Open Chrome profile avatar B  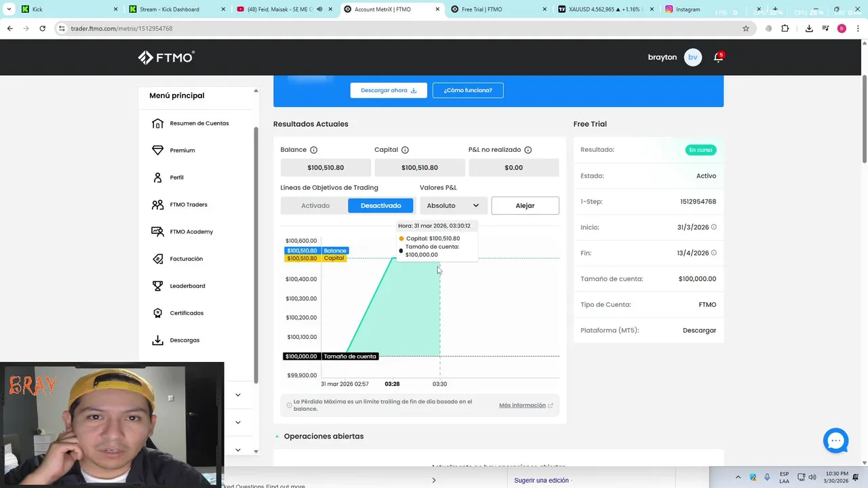tap(842, 28)
